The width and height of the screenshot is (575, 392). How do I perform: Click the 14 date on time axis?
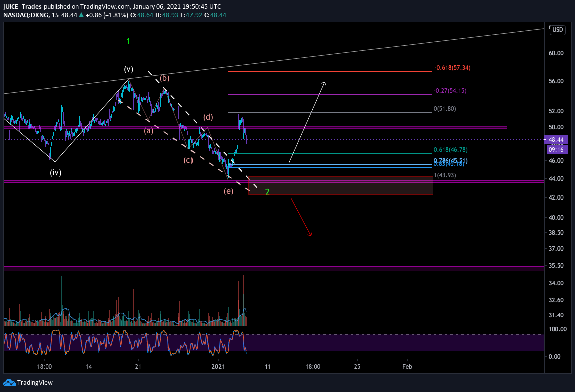(x=88, y=367)
